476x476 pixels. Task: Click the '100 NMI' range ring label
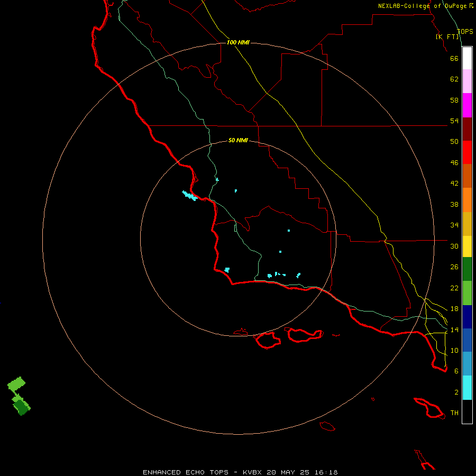click(238, 42)
